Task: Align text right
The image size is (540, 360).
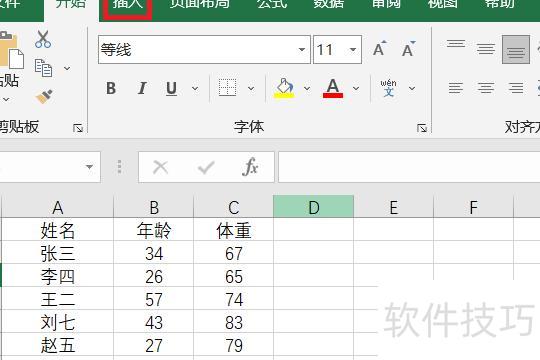Action: tap(516, 88)
